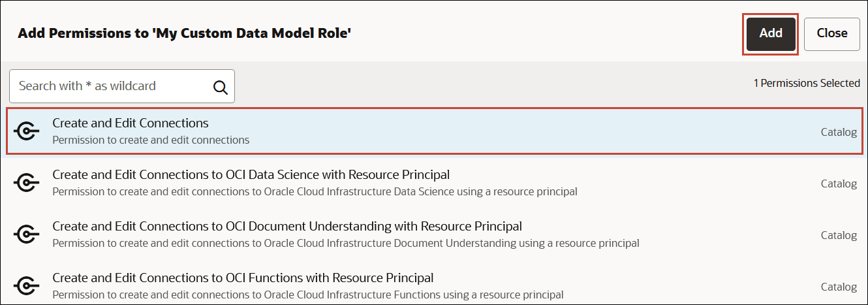Image resolution: width=868 pixels, height=305 pixels.
Task: Click Catalog label on OCI Data Science row
Action: [x=838, y=184]
